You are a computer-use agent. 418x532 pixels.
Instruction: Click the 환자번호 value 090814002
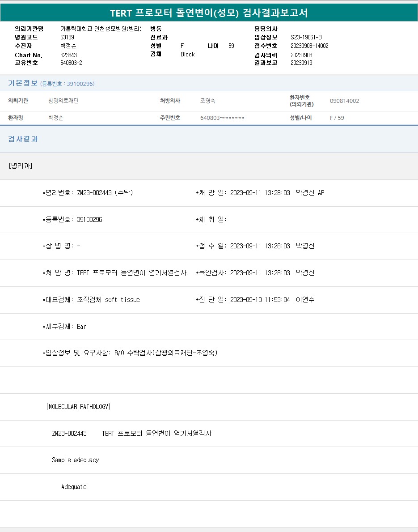coord(344,101)
